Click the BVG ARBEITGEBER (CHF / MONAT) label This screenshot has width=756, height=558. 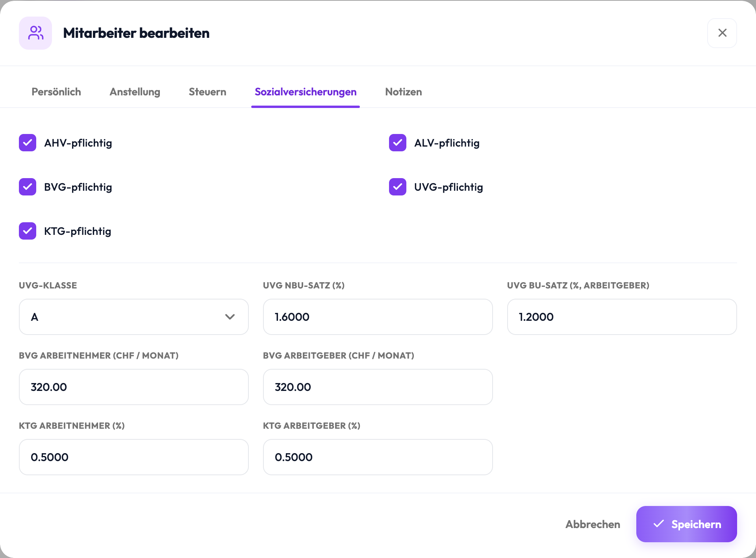[339, 355]
